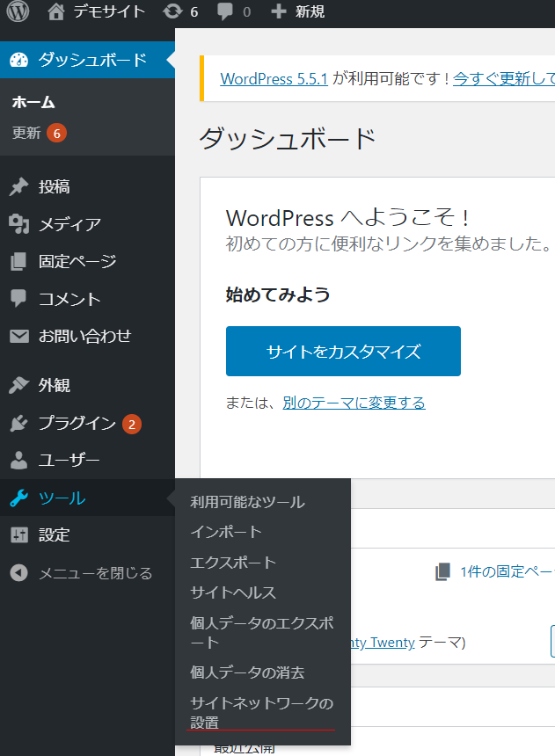Screen dimensions: 555x756
Task: Click the plugin count 2 badge
Action: [x=132, y=425]
